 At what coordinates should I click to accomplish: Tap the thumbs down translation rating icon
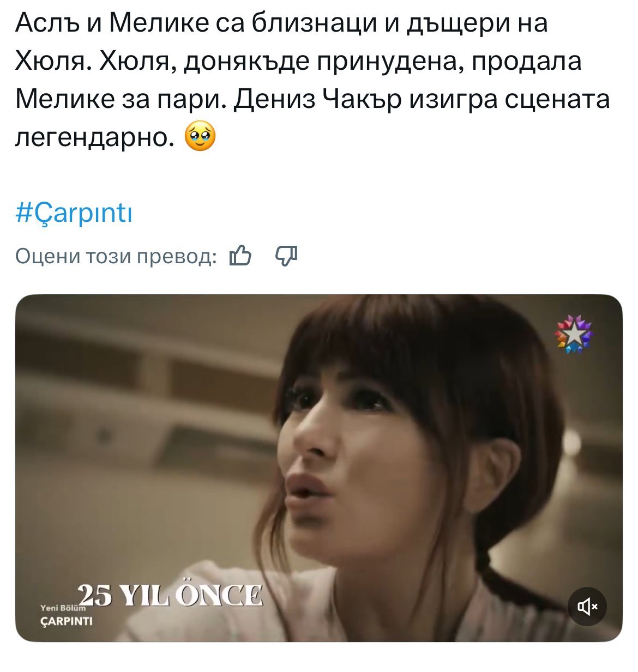click(286, 255)
